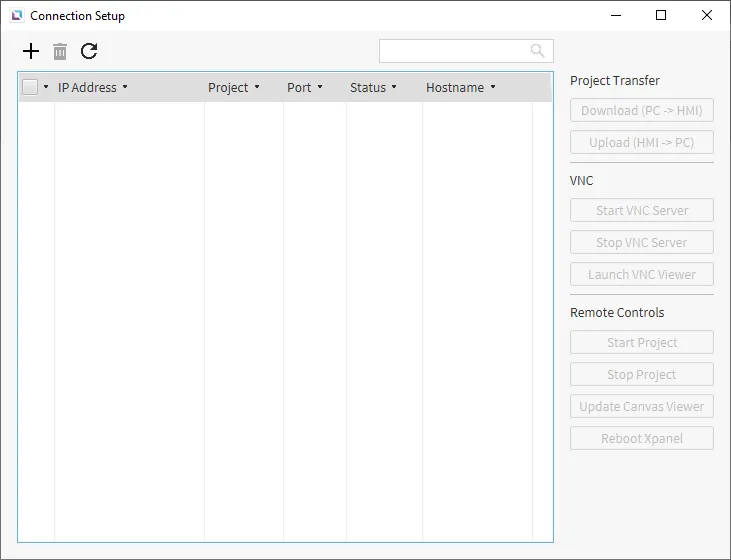Click Launch VNC Viewer button

pyautogui.click(x=642, y=274)
